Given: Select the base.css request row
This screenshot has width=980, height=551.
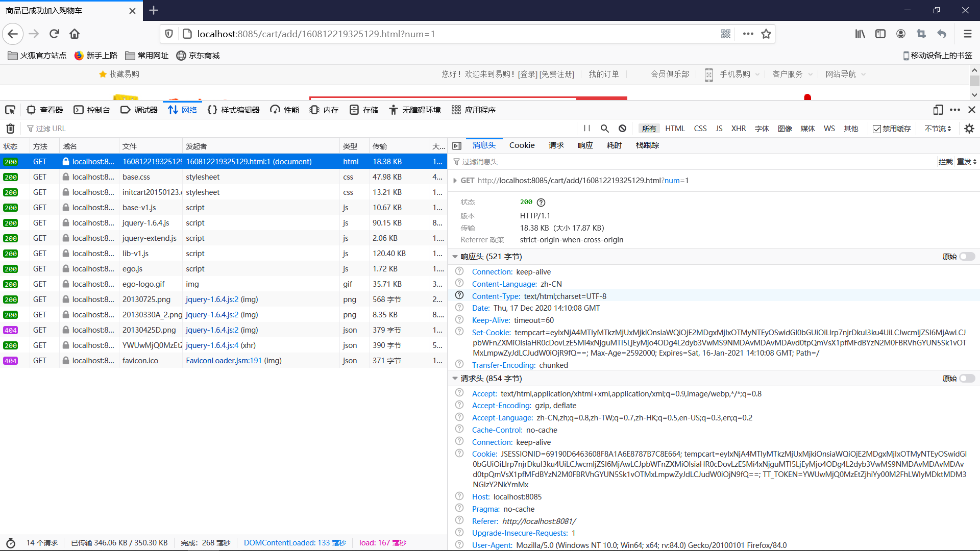Looking at the screenshot, I should tap(224, 177).
